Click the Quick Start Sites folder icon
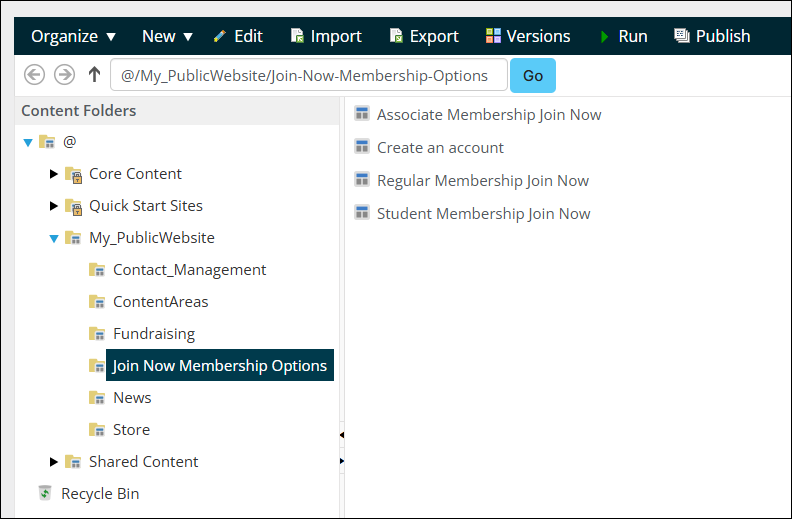 point(73,206)
